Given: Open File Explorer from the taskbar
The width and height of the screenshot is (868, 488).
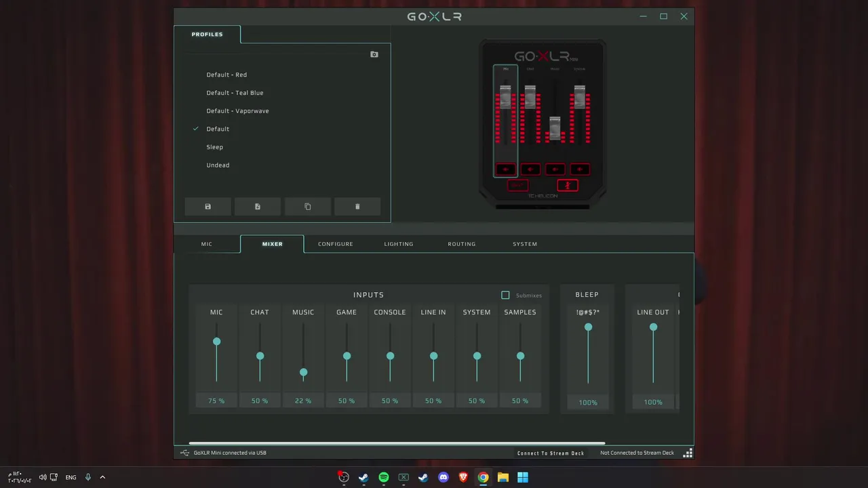Looking at the screenshot, I should point(503,477).
